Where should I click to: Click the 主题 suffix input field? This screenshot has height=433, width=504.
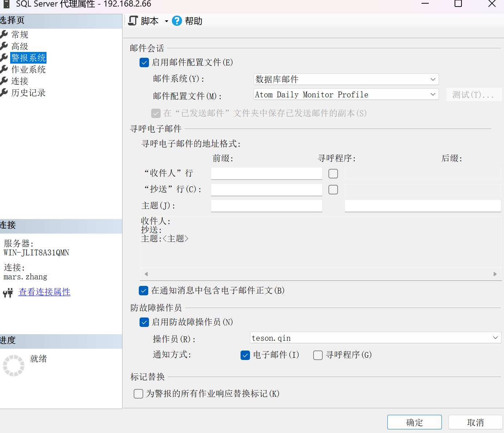423,206
